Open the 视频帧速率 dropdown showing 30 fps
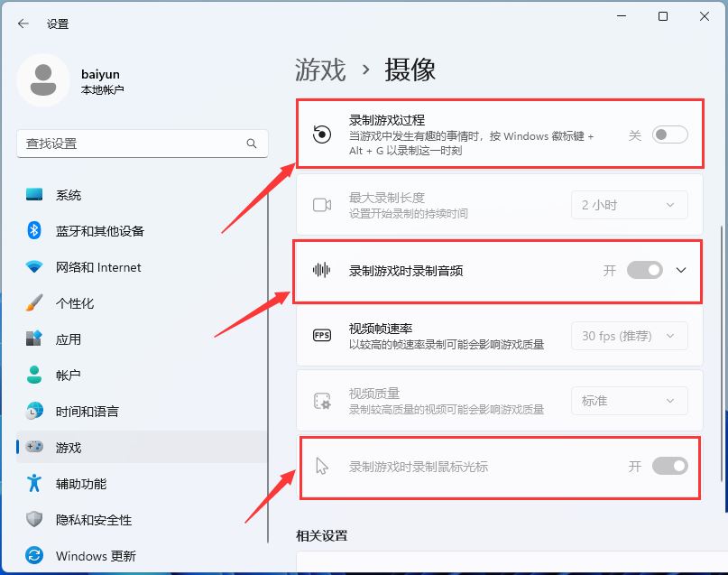Screen dimensions: 728x575 click(629, 335)
